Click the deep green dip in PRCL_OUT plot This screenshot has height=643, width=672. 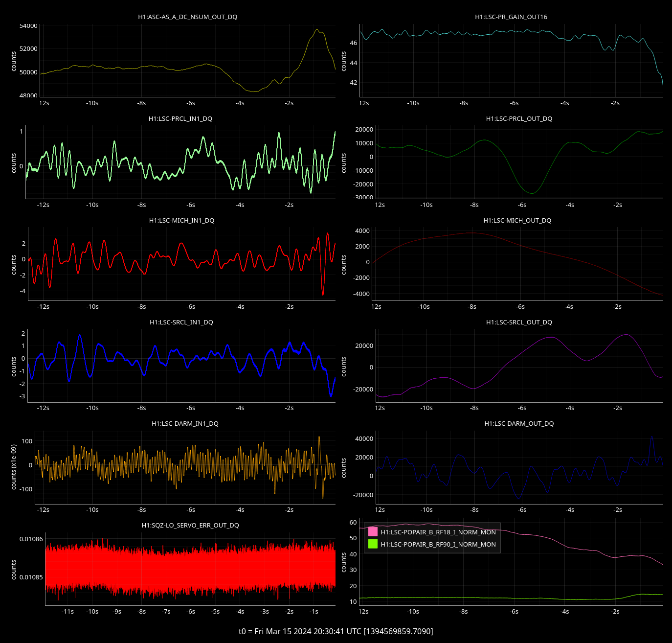pyautogui.click(x=532, y=193)
